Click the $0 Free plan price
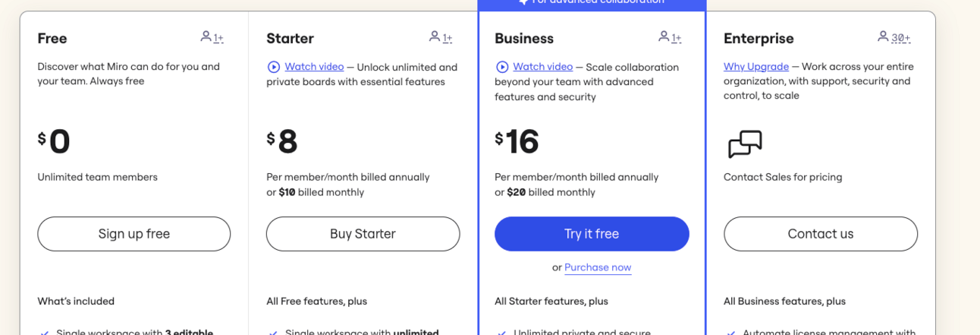980x335 pixels. tap(55, 141)
